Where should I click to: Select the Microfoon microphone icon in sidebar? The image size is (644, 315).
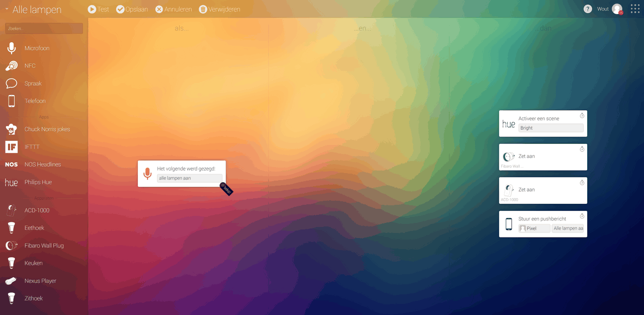click(x=12, y=48)
